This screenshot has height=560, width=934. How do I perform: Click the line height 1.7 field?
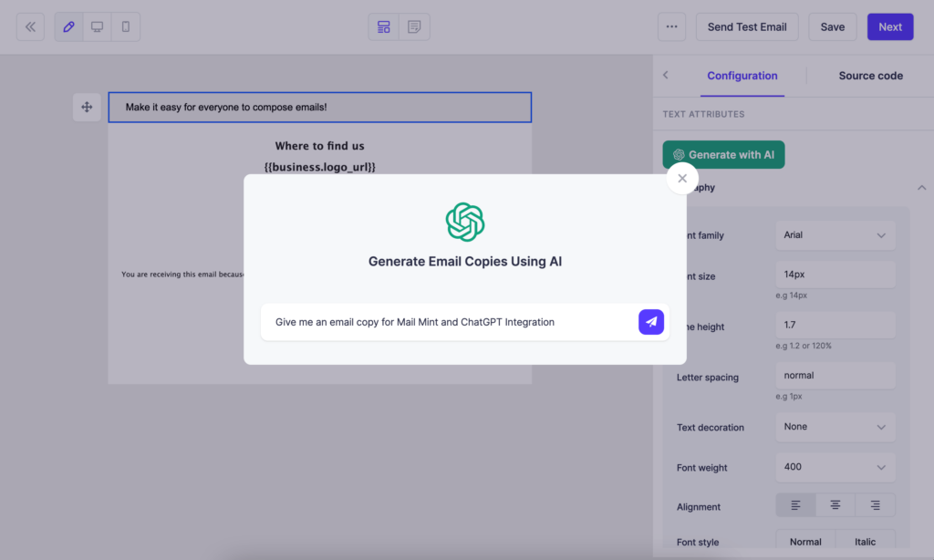click(x=835, y=325)
